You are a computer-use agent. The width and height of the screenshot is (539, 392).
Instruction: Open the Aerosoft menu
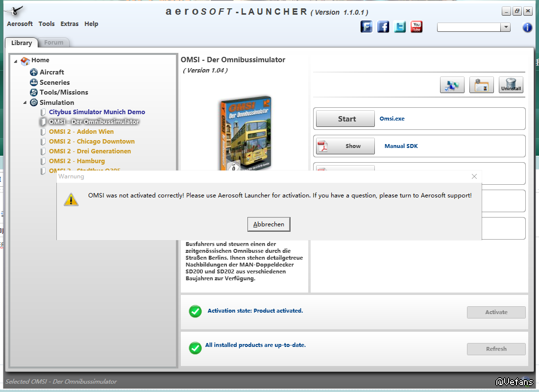pyautogui.click(x=20, y=24)
